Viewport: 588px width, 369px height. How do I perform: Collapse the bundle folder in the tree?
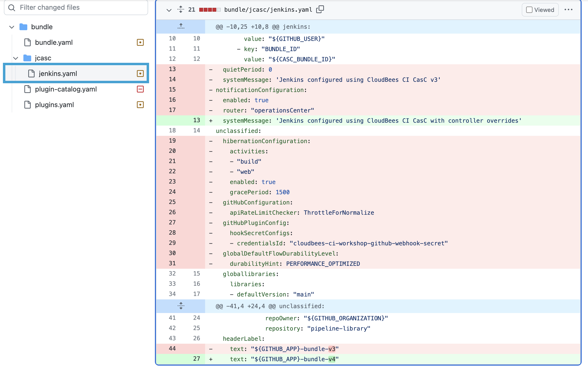(11, 27)
